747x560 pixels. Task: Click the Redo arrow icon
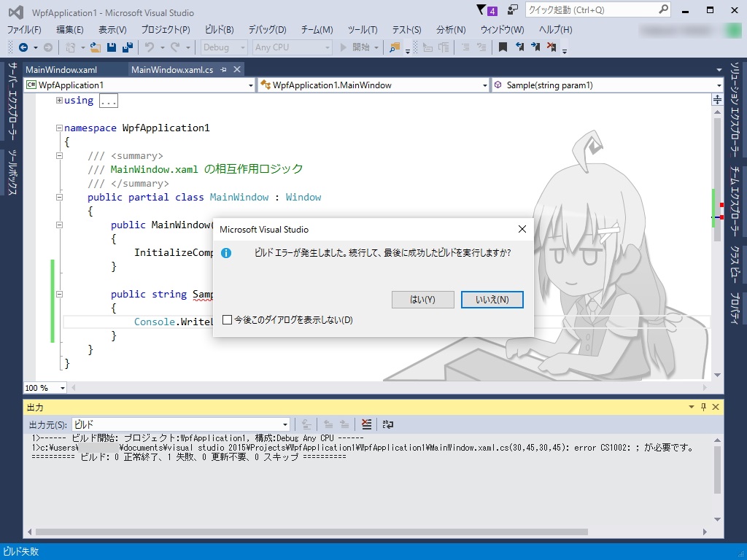pyautogui.click(x=175, y=47)
